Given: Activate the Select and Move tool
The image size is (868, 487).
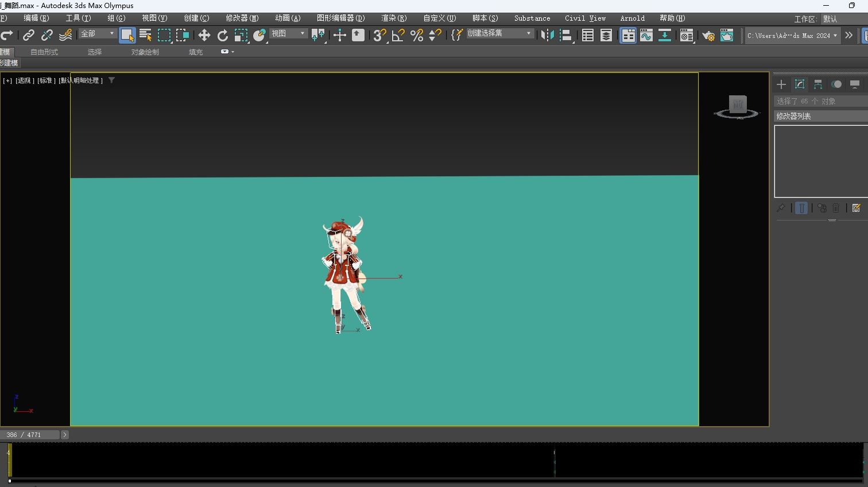Looking at the screenshot, I should tap(204, 36).
